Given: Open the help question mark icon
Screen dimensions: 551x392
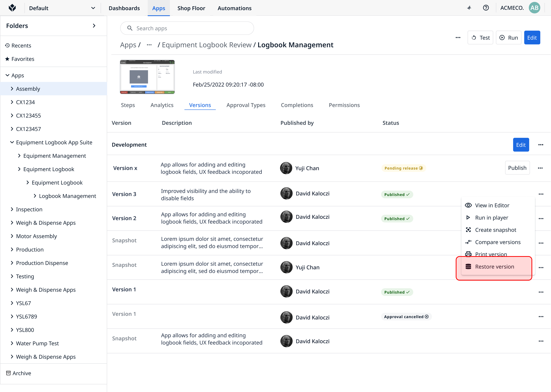Looking at the screenshot, I should 486,8.
